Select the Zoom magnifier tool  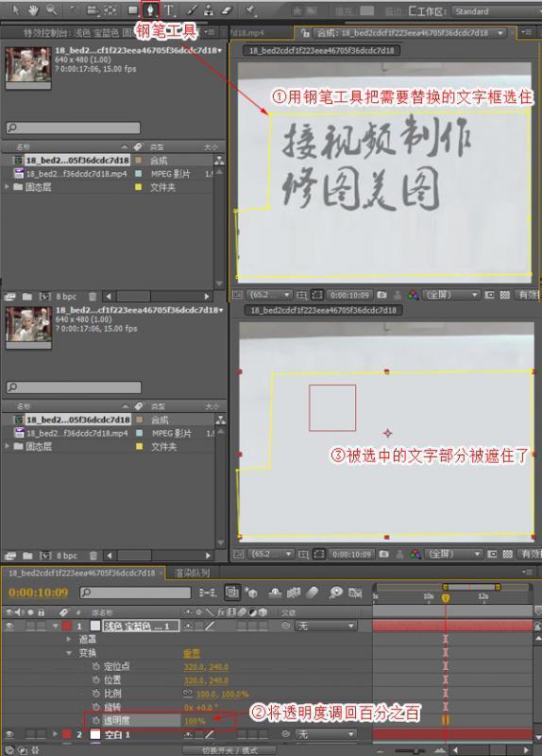pyautogui.click(x=51, y=9)
